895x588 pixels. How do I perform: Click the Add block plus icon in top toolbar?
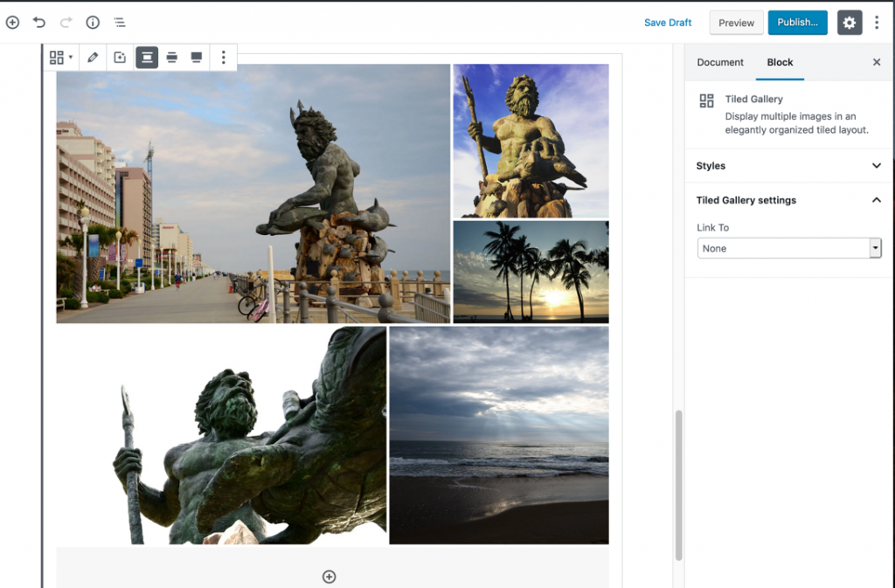point(12,23)
